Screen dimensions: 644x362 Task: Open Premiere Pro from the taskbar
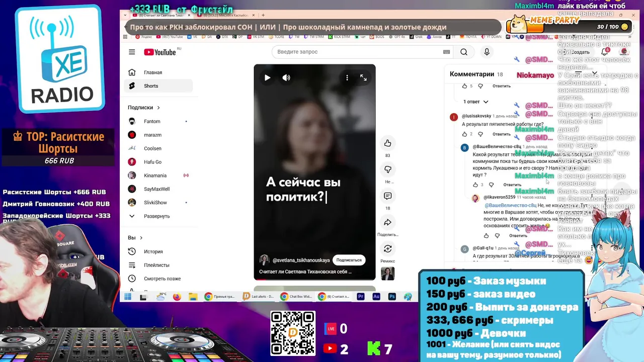tap(360, 297)
